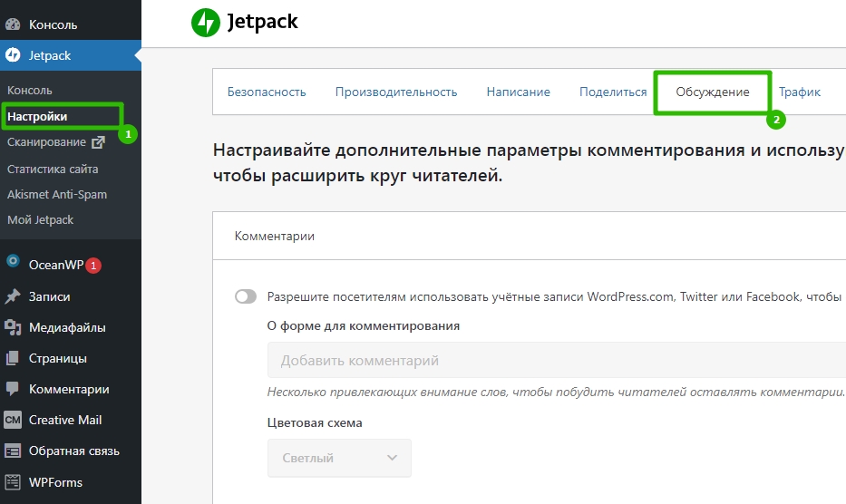
Task: Click the Jetpack lightning icon in sidebar
Action: click(x=13, y=55)
